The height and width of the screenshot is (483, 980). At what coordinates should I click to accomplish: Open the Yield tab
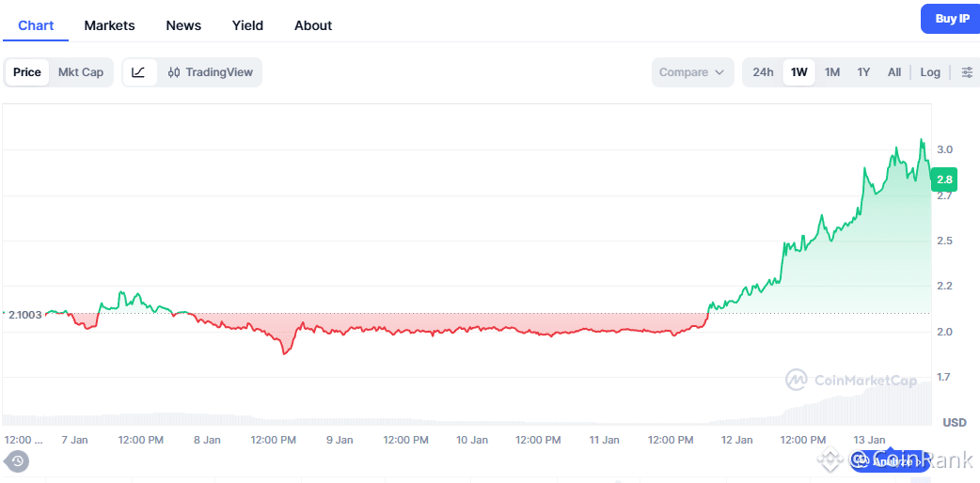pyautogui.click(x=247, y=25)
